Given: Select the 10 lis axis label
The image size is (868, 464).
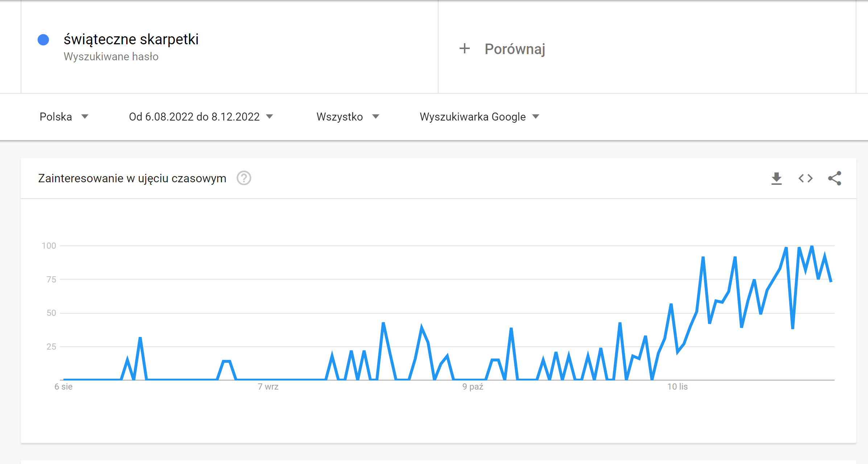Looking at the screenshot, I should [x=677, y=387].
